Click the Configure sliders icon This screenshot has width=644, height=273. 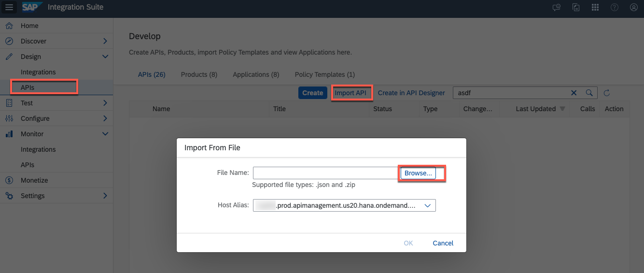click(x=9, y=118)
